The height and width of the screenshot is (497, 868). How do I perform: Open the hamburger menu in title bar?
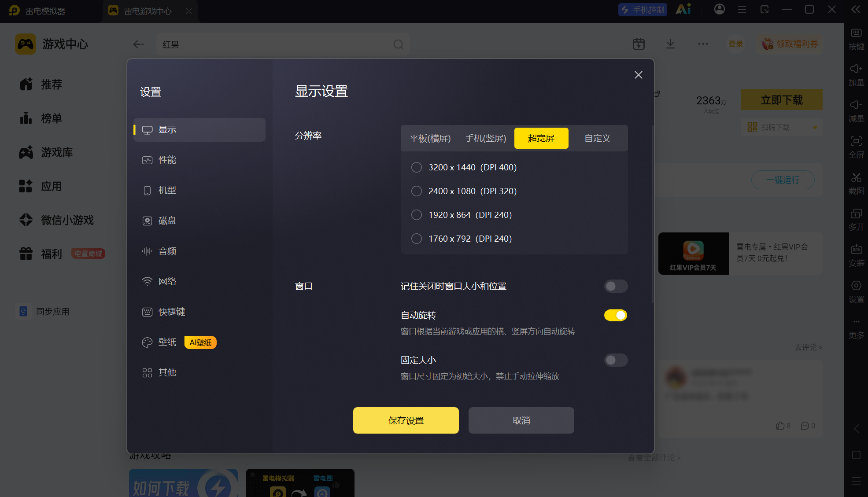point(742,9)
